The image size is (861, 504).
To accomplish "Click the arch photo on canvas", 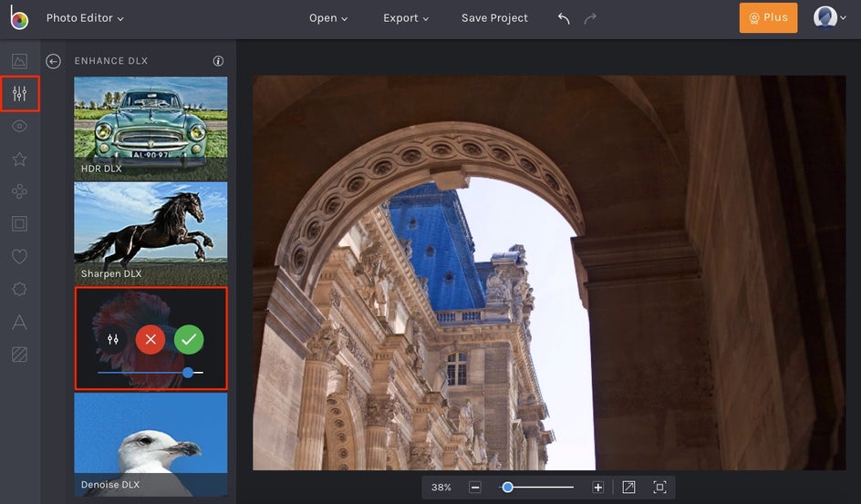I will [549, 273].
